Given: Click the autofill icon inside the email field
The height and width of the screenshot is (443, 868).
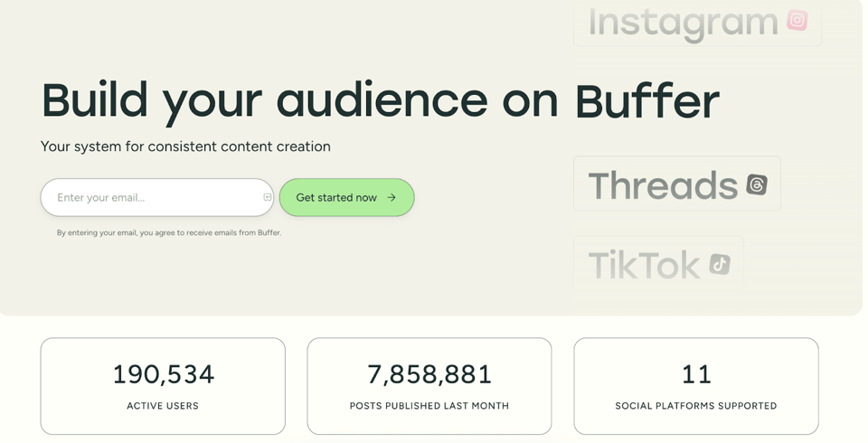Looking at the screenshot, I should pos(268,197).
